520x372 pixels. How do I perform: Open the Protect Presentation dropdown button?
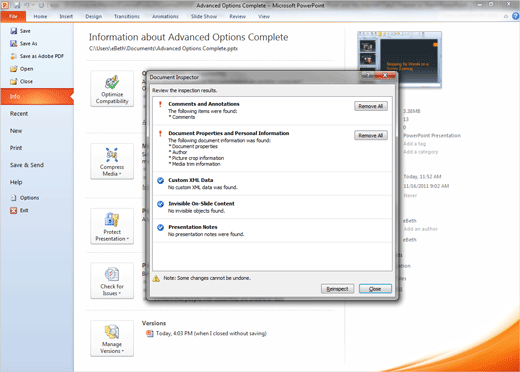pos(112,226)
